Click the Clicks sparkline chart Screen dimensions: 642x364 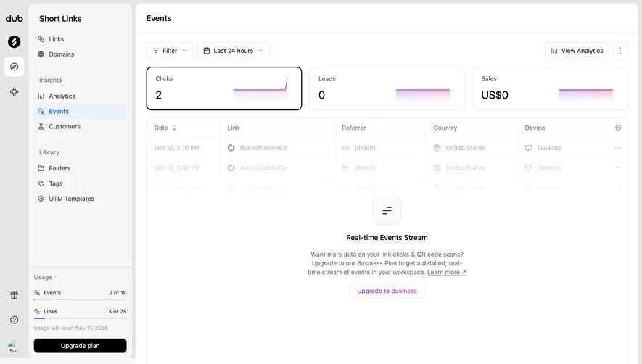pos(260,88)
